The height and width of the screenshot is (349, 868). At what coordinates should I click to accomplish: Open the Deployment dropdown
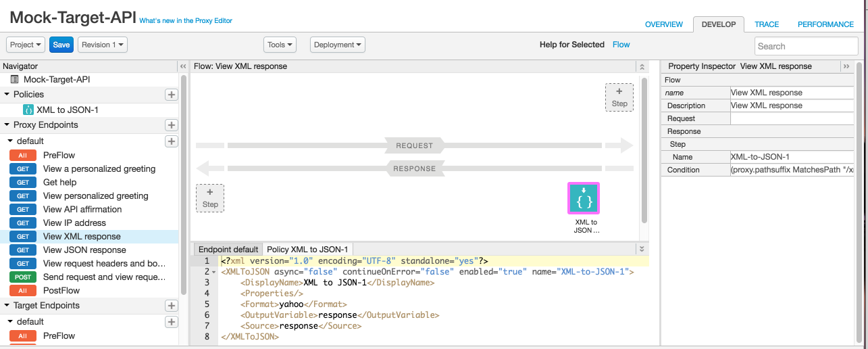coord(337,45)
